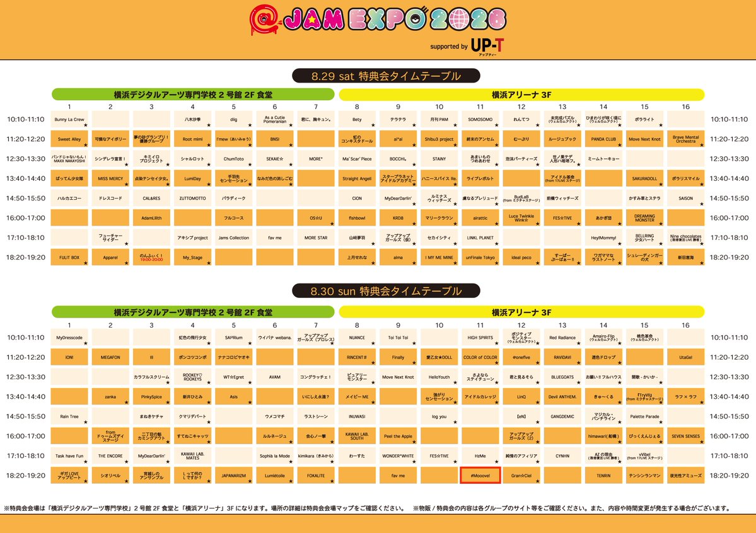756x533 pixels.
Task: Select the #Mooove! slot
Action: point(480,476)
